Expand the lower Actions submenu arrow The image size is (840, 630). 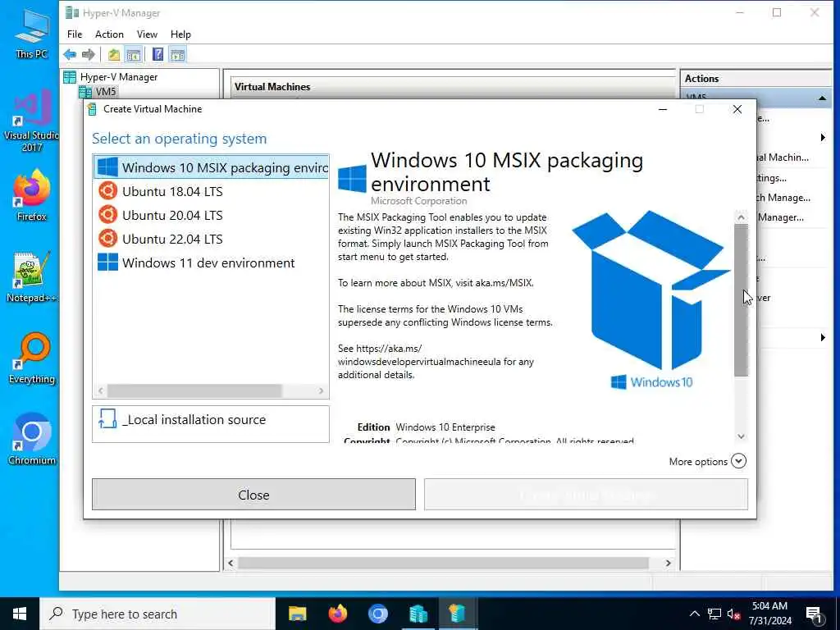(823, 337)
